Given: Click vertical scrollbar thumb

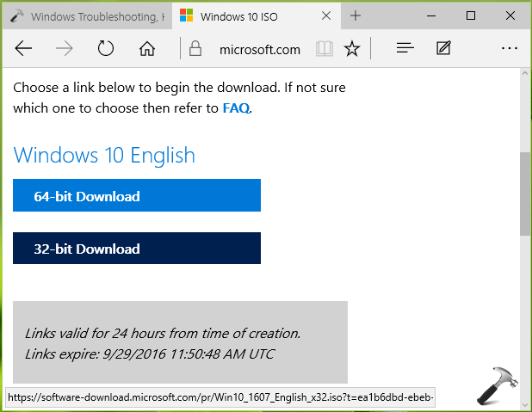Looking at the screenshot, I should (525, 194).
